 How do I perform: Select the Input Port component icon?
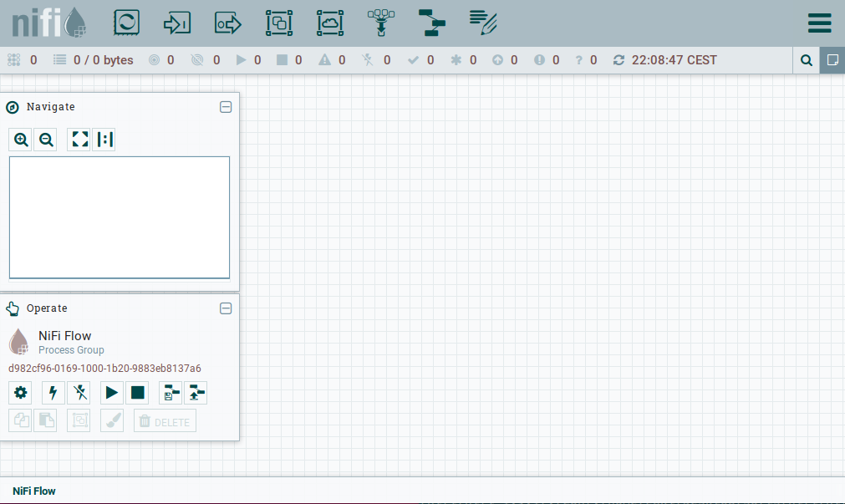pyautogui.click(x=177, y=23)
